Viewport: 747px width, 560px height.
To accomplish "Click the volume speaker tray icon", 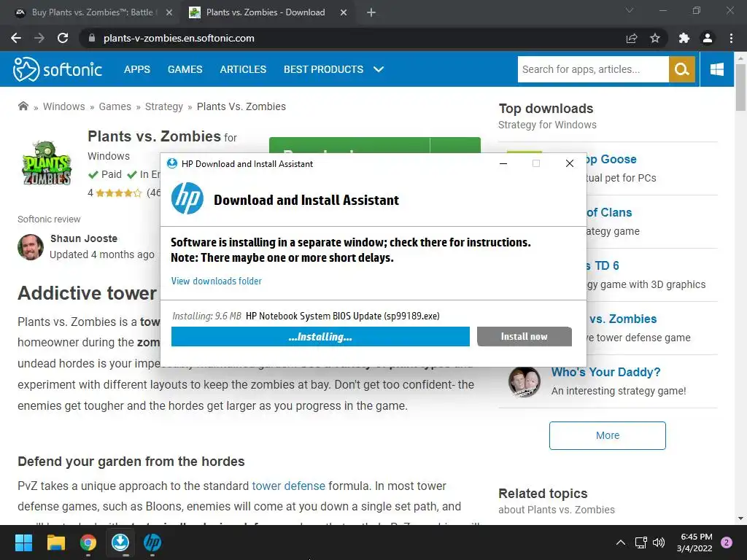I will click(x=659, y=542).
